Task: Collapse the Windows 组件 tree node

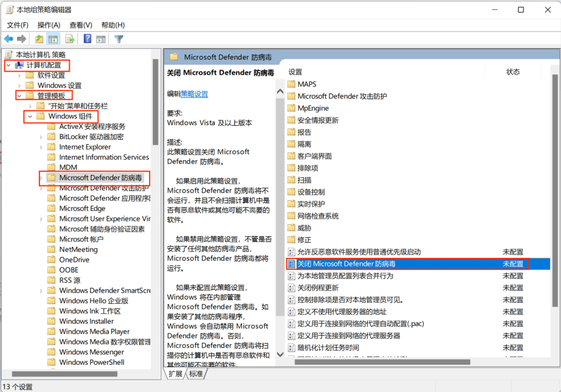Action: [x=30, y=116]
